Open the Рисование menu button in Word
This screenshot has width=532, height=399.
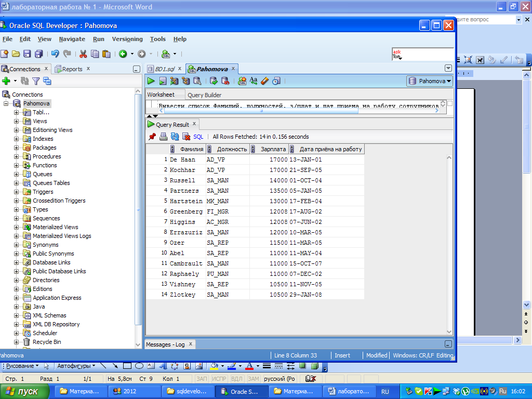[22, 366]
